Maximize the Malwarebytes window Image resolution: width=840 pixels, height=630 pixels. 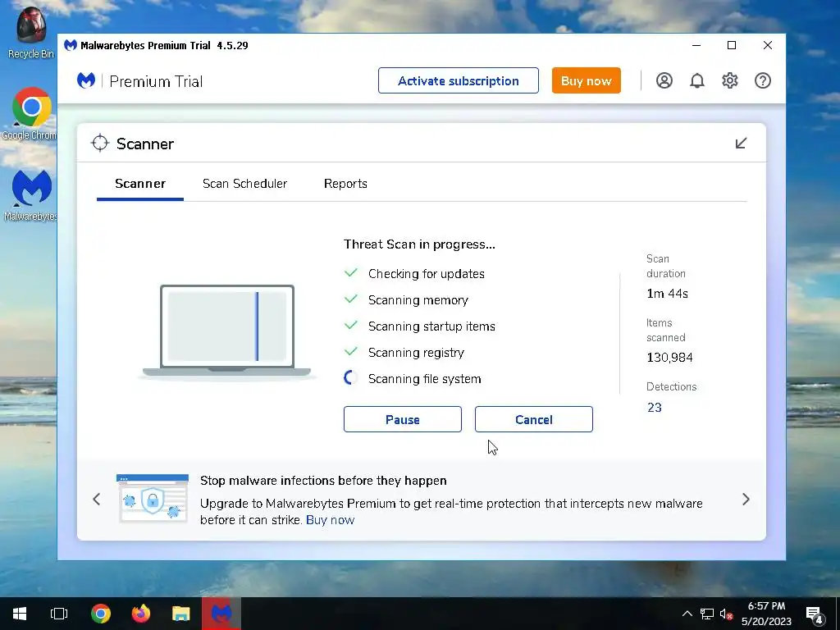[x=732, y=46]
